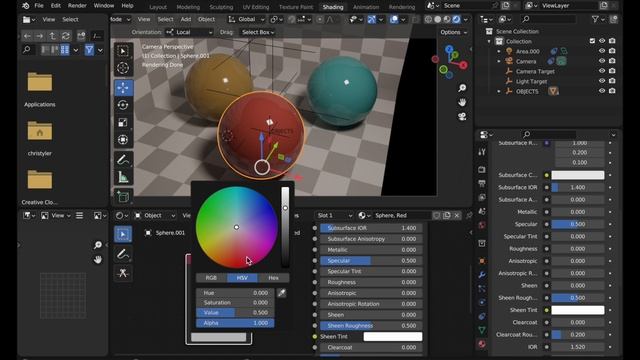This screenshot has width=640, height=360.
Task: Click the viewport zoom magnifier icon
Action: pos(462,88)
